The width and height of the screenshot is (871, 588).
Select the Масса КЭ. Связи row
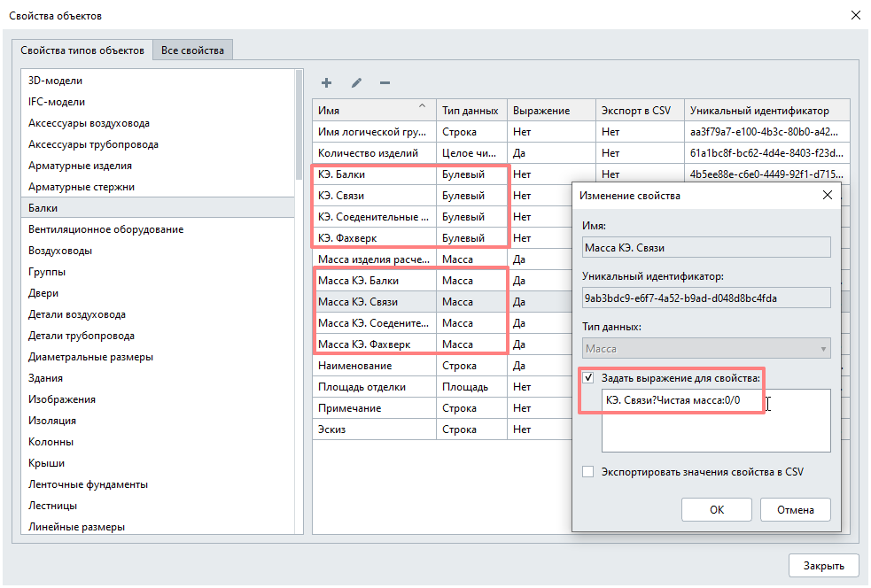tap(442, 301)
